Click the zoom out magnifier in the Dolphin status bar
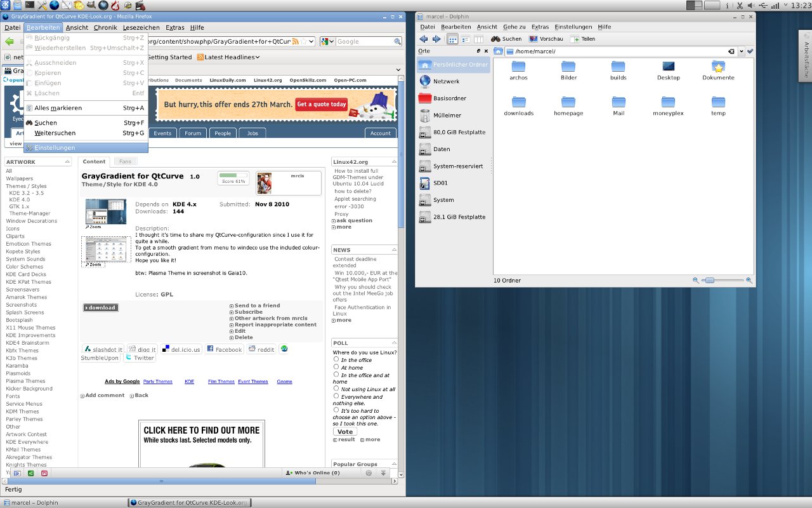The width and height of the screenshot is (812, 508). pos(696,280)
